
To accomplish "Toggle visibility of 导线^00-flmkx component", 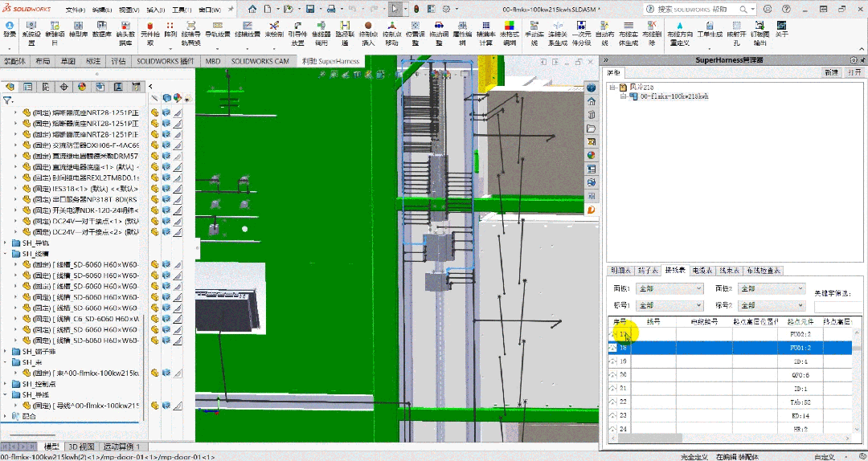I will [155, 406].
